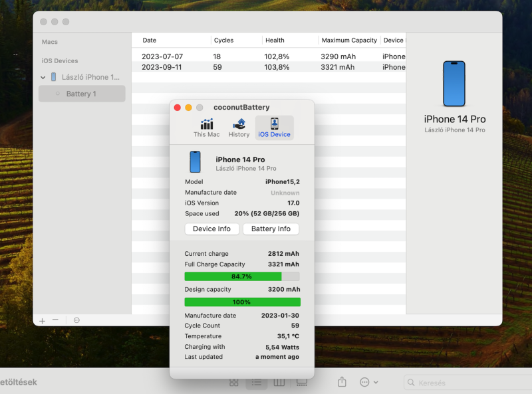Click the 3321 mAh maximum capacity cell
The image size is (532, 394).
(338, 67)
